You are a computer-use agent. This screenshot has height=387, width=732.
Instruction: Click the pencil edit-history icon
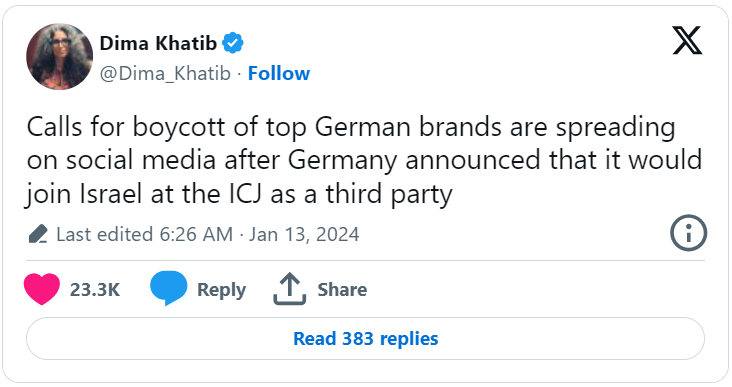(38, 234)
